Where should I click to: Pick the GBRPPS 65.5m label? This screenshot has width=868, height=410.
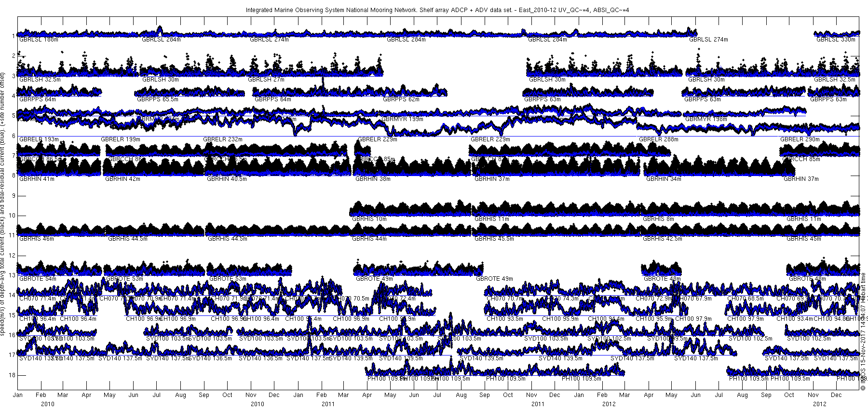point(158,99)
